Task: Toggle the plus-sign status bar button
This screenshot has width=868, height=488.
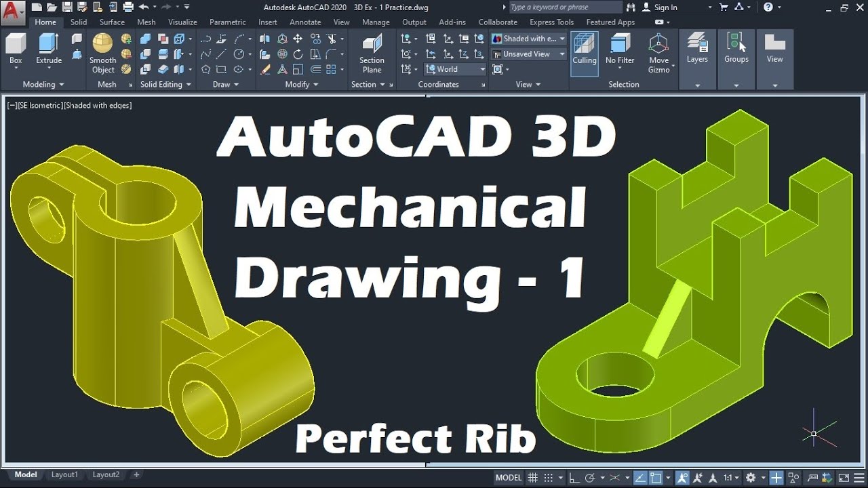Action: pos(776,477)
